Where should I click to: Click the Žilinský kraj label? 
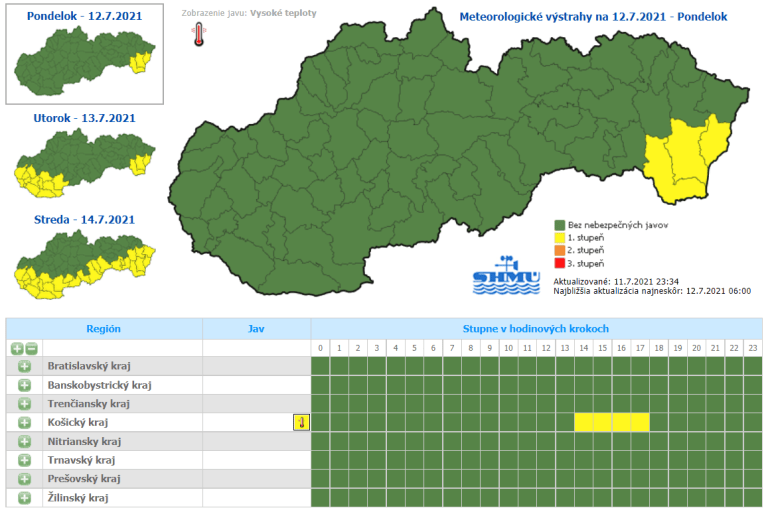tap(78, 498)
